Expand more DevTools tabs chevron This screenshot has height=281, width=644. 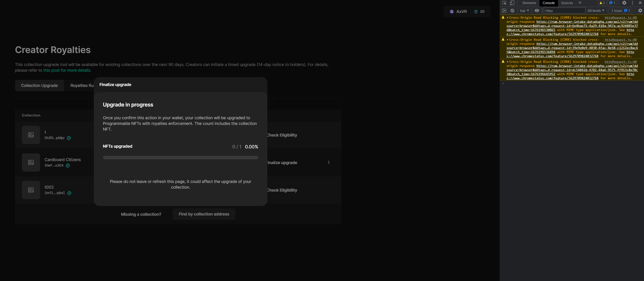580,3
